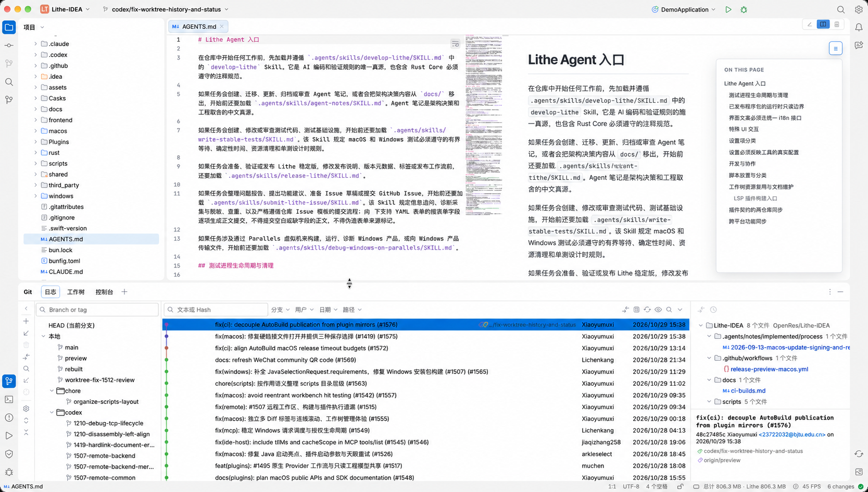Open the Commit tool window icon
The width and height of the screenshot is (868, 492).
(9, 46)
